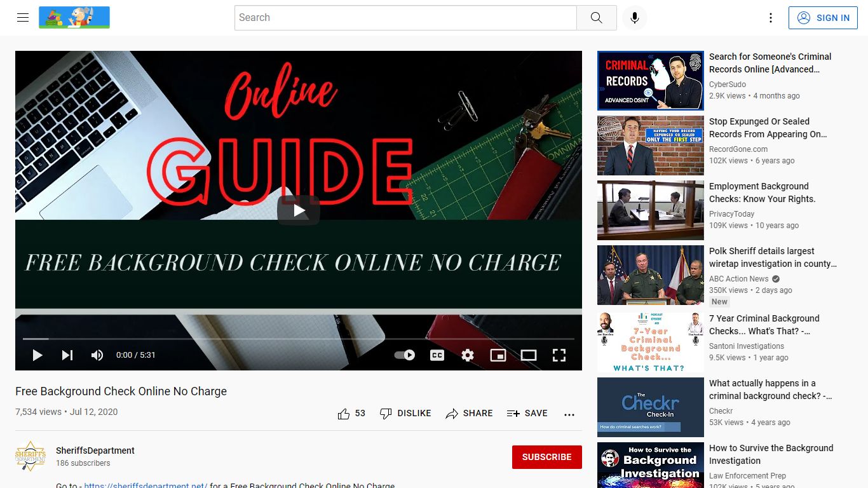Open Employment Background Checks thumbnail
Image resolution: width=868 pixels, height=488 pixels.
tap(651, 210)
